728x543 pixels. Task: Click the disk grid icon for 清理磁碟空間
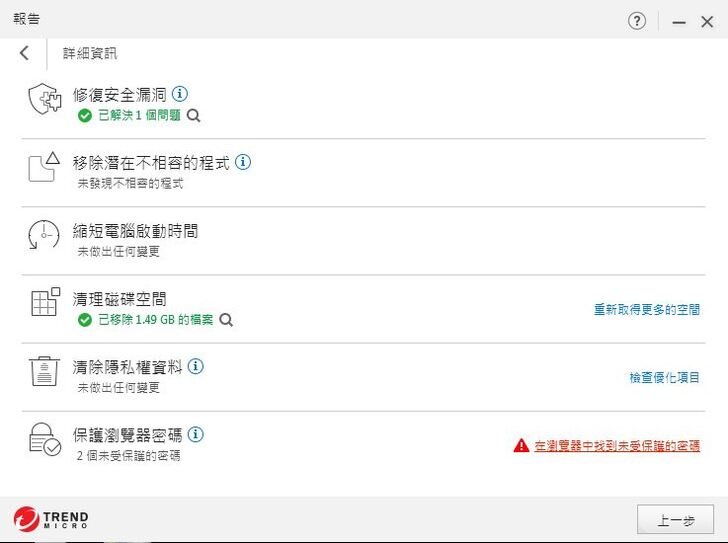(44, 303)
